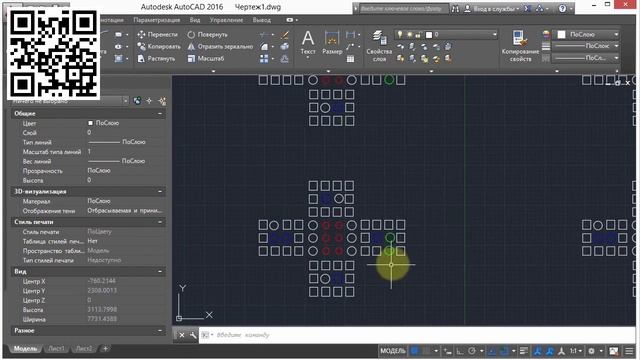Toggle object snap in status bar

coord(504,351)
